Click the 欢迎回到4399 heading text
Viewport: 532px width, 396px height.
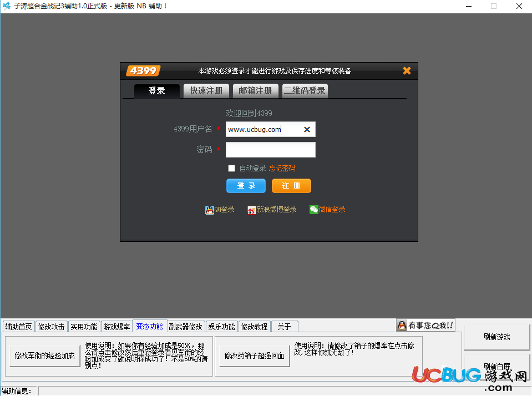pyautogui.click(x=249, y=113)
